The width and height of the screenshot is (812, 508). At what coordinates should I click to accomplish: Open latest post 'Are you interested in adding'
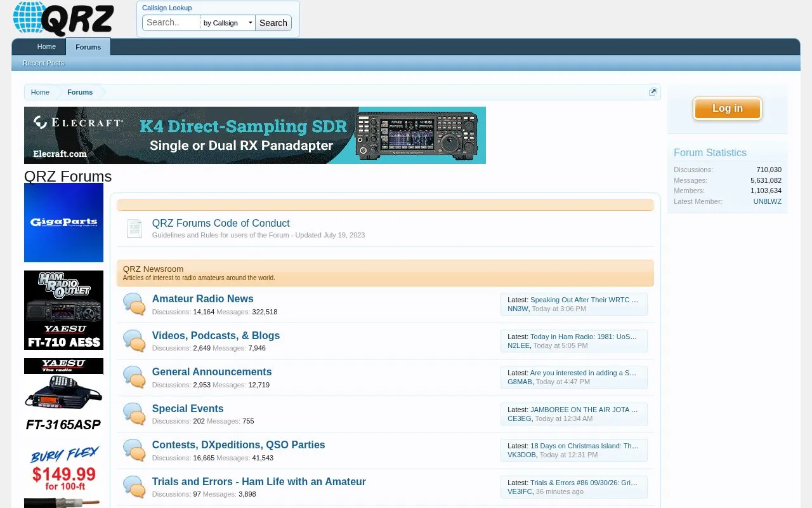(583, 373)
